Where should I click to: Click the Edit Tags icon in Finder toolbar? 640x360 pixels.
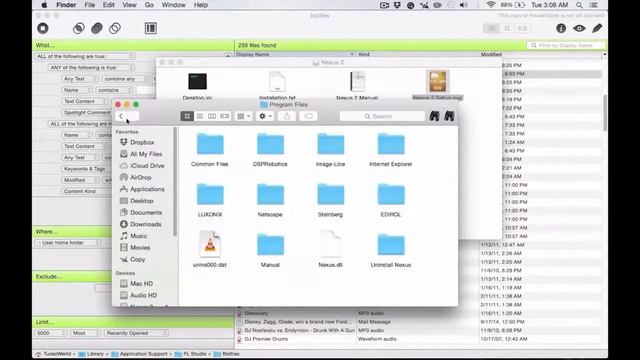coord(309,116)
